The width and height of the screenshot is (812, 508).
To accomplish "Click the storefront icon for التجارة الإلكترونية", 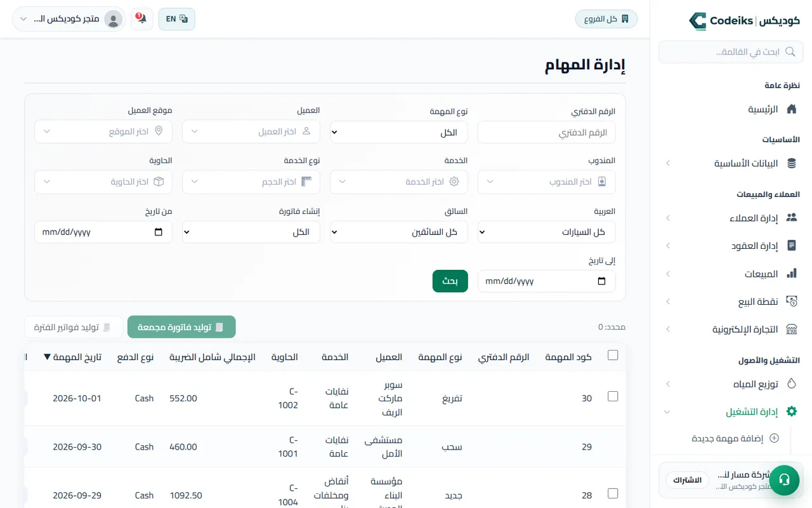I will tap(791, 329).
